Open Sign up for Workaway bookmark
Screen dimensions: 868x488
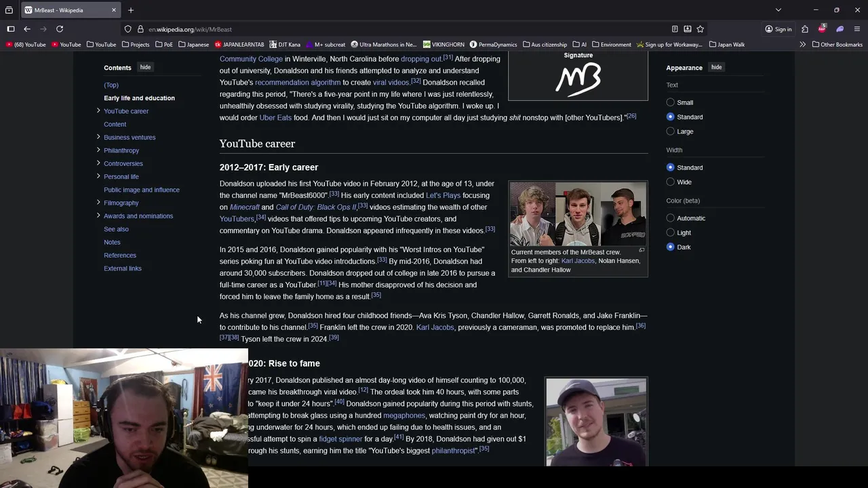click(x=669, y=45)
